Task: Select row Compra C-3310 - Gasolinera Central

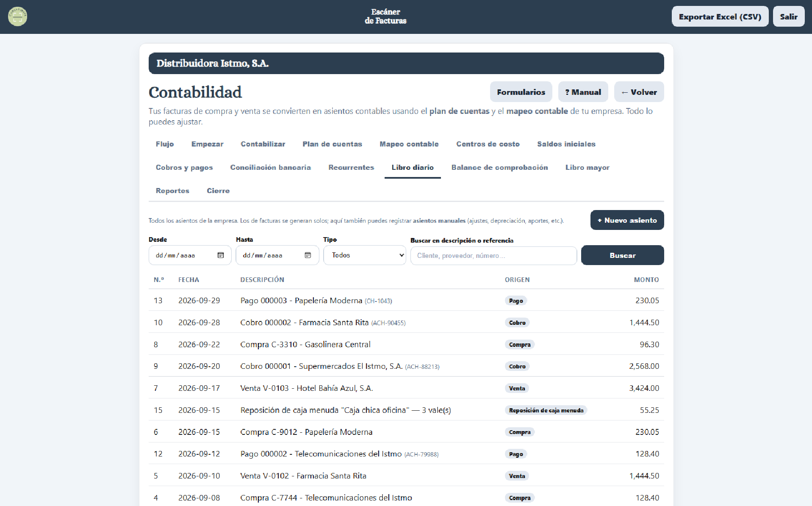Action: tap(406, 344)
